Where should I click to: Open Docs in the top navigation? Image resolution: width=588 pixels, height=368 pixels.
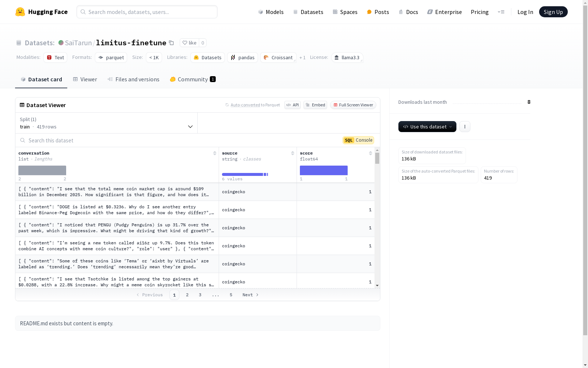coord(408,12)
